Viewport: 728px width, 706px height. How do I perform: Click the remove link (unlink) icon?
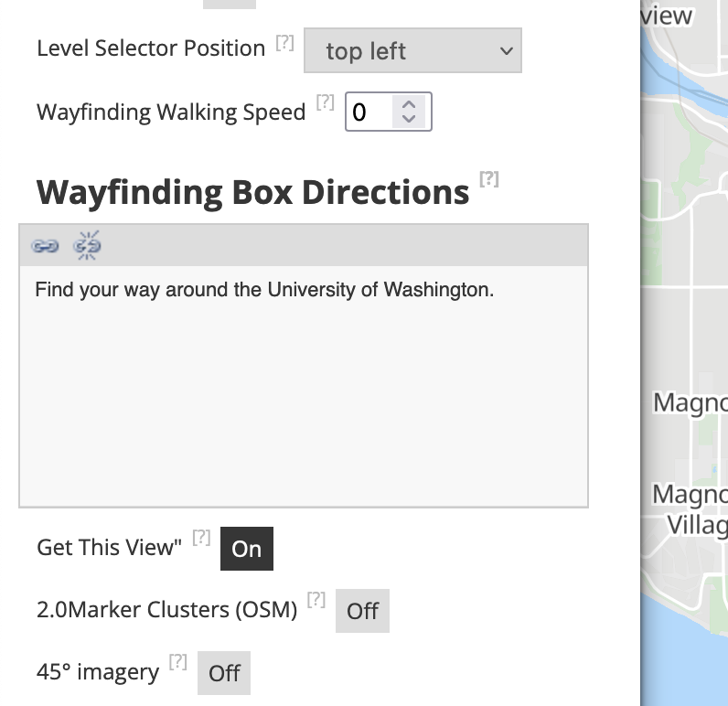87,245
